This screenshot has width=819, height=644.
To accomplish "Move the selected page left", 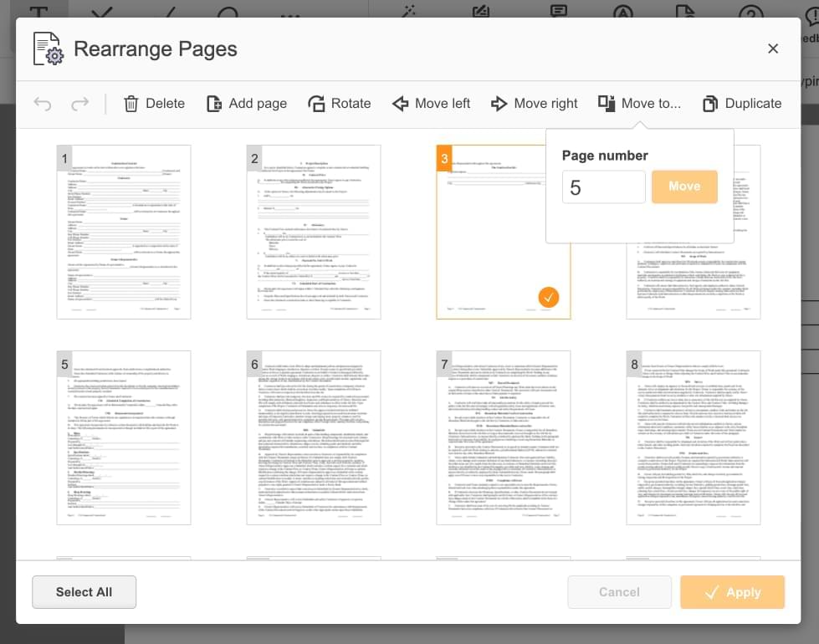I will tap(431, 104).
